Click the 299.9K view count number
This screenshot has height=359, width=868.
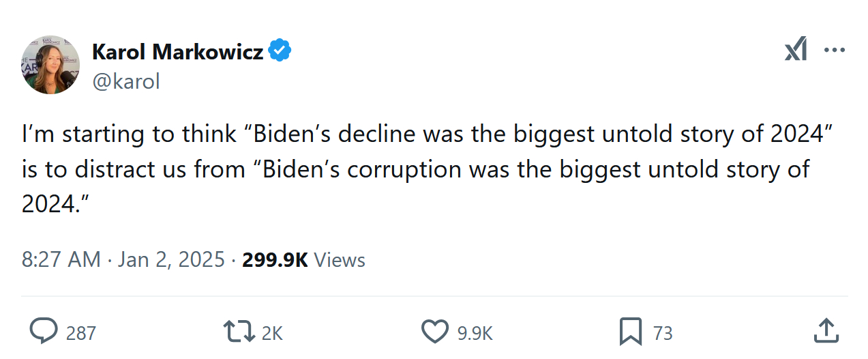pos(275,260)
